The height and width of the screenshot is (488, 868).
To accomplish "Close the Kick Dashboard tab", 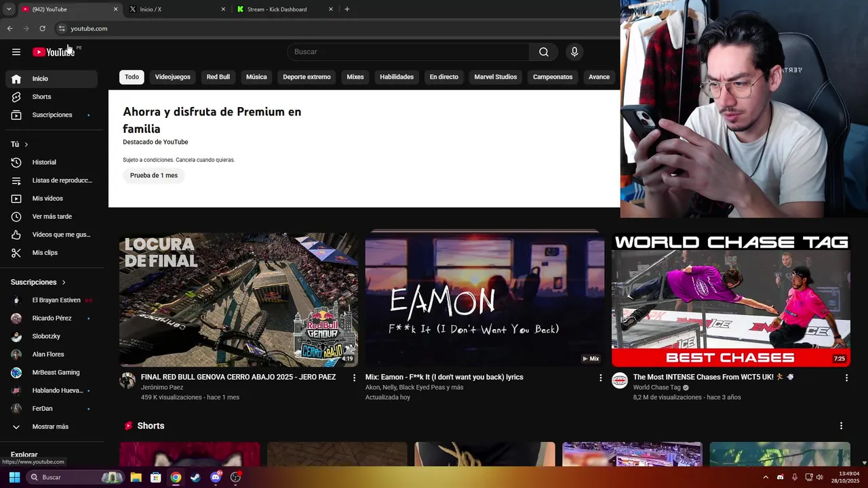I will point(331,9).
